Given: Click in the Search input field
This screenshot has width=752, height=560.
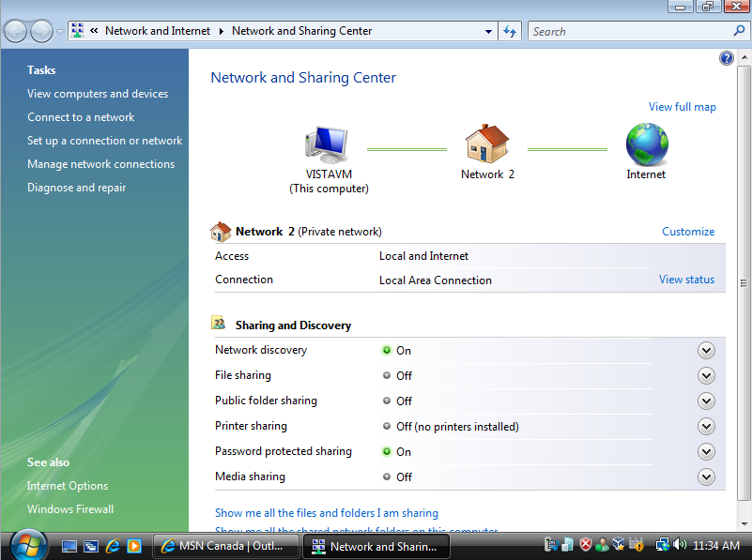Looking at the screenshot, I should [x=629, y=31].
